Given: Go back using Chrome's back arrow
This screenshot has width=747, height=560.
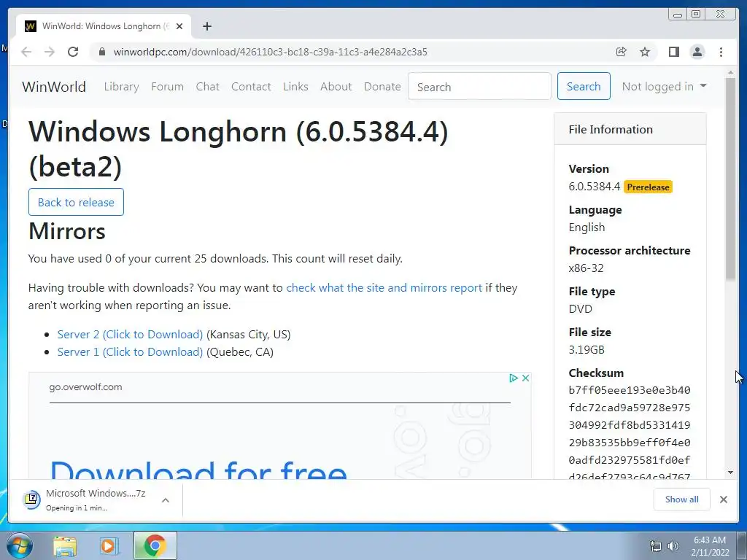Looking at the screenshot, I should 26,52.
